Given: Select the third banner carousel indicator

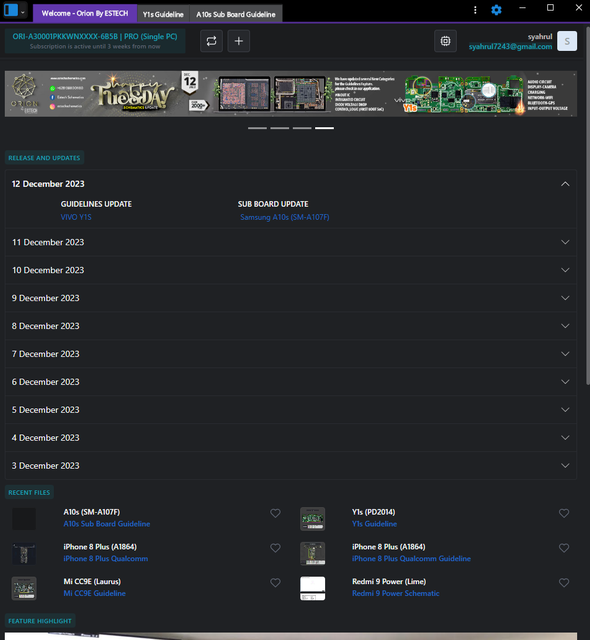Looking at the screenshot, I should coord(302,128).
